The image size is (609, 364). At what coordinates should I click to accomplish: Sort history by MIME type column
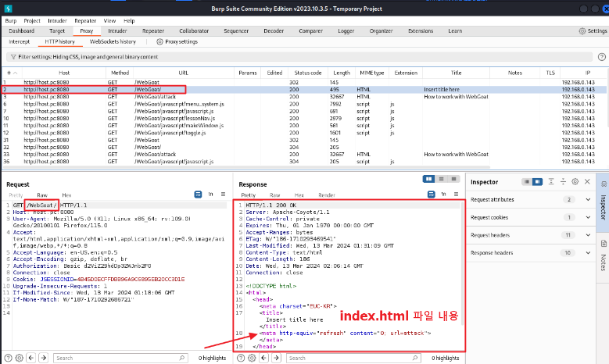pos(371,73)
